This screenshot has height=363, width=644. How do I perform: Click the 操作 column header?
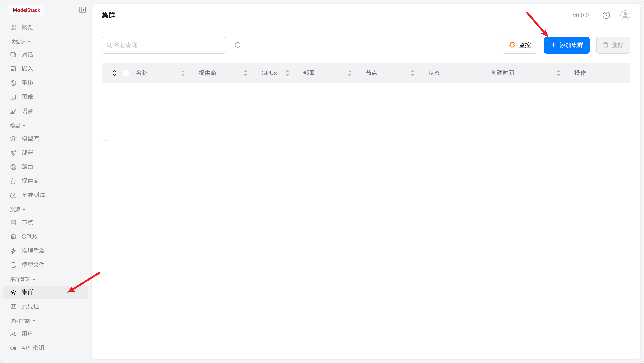click(x=580, y=73)
